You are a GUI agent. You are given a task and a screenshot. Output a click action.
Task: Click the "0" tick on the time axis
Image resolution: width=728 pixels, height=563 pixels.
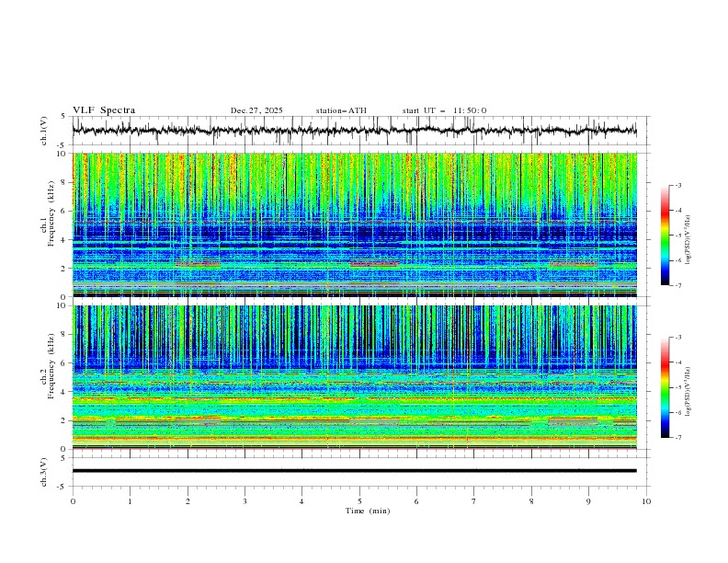coord(73,501)
